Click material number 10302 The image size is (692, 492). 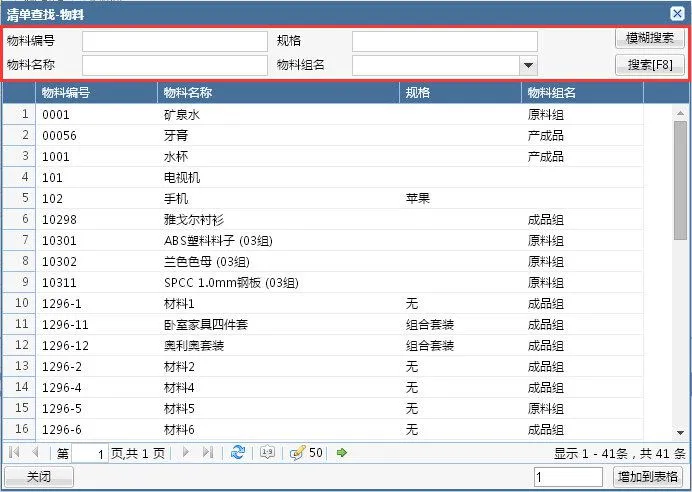click(x=59, y=262)
